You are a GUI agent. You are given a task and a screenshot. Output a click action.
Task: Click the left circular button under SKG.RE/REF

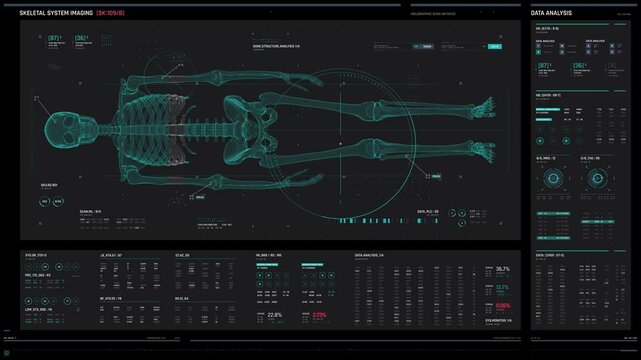pos(44,201)
